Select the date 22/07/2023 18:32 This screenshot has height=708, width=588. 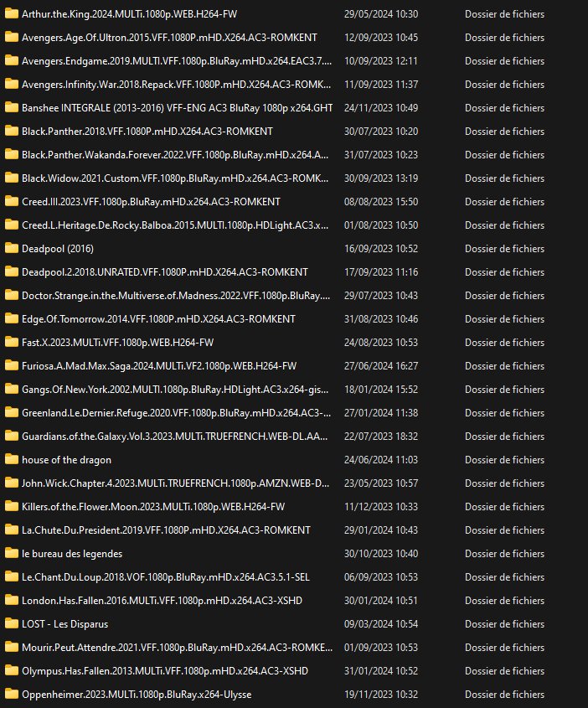click(381, 437)
